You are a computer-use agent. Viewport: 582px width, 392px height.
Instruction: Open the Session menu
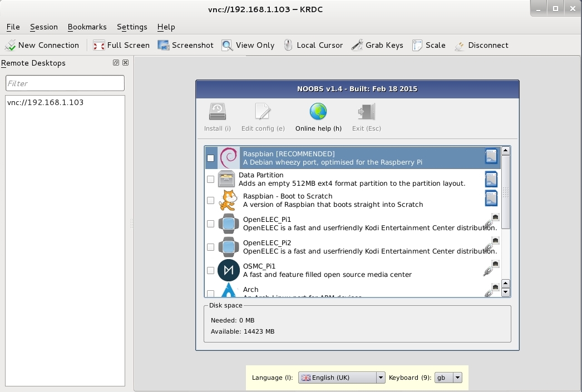tap(44, 27)
